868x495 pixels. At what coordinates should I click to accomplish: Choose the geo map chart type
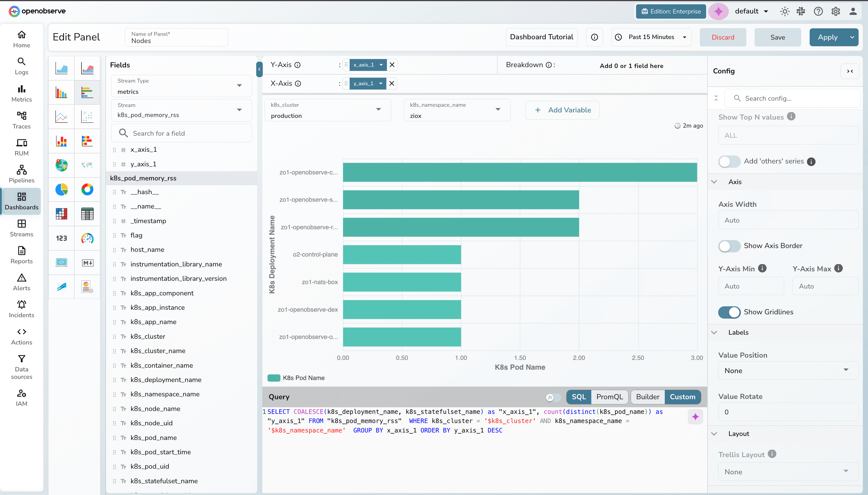tap(61, 165)
